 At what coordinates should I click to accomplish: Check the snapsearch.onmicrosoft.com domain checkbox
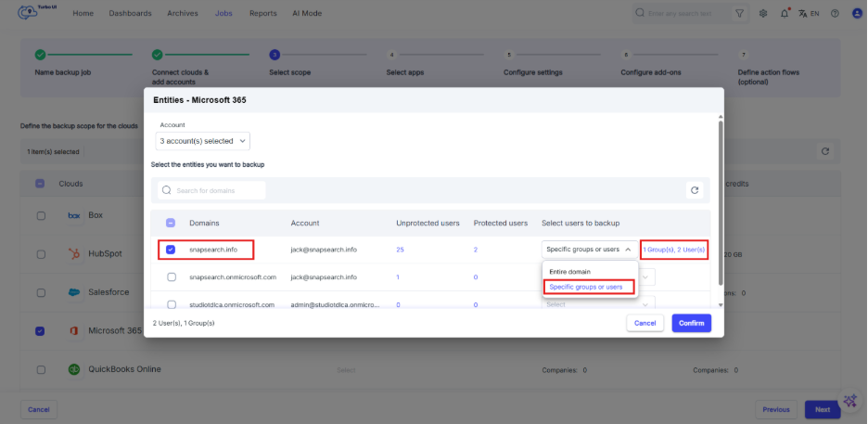pyautogui.click(x=172, y=276)
